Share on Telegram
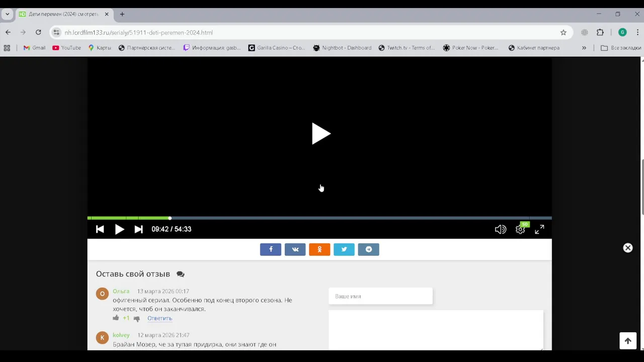 pos(369,249)
